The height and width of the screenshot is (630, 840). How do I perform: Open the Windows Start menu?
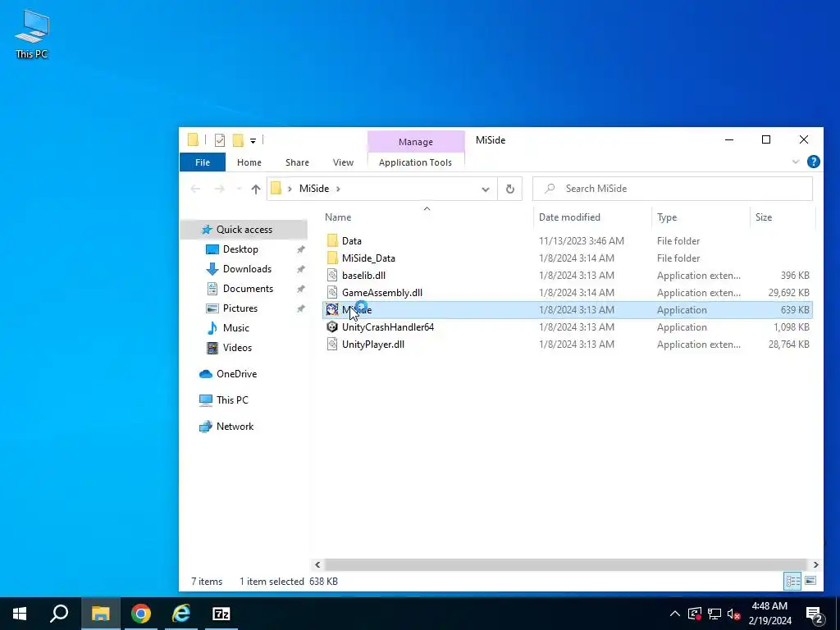coord(20,614)
